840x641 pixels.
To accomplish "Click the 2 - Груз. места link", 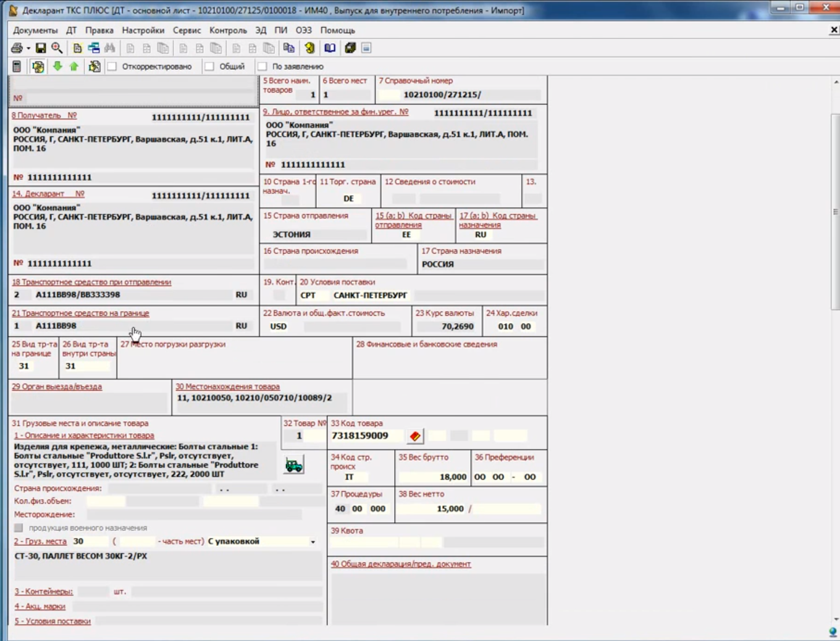I will (x=40, y=542).
